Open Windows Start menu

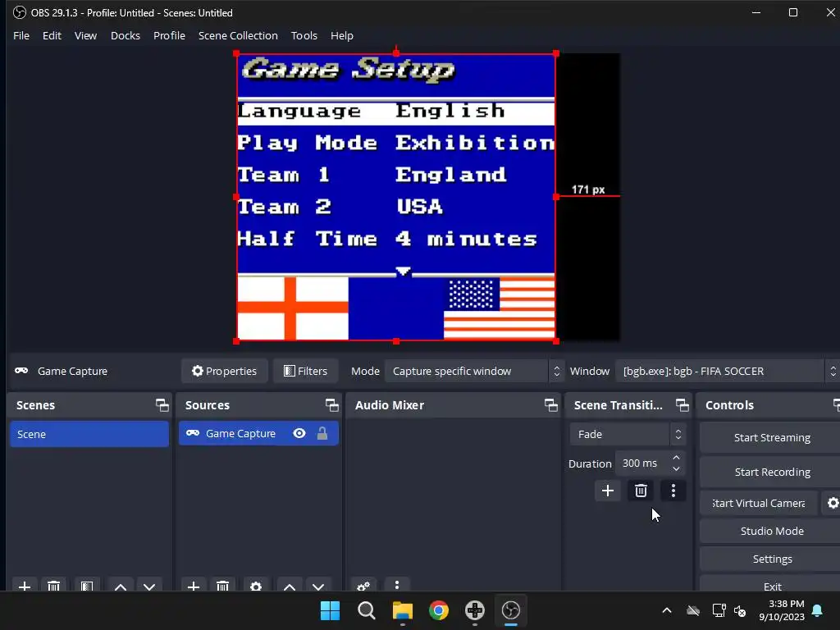click(330, 610)
